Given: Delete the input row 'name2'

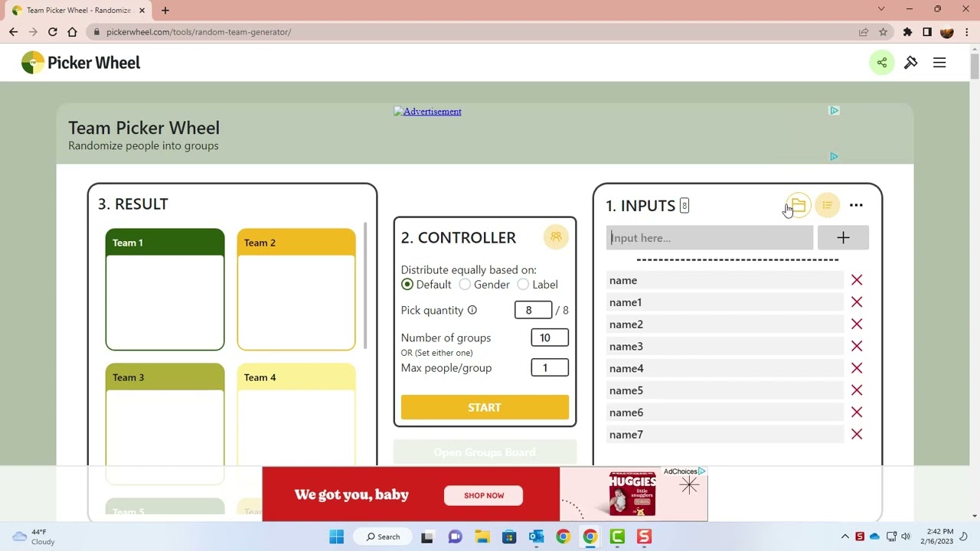Looking at the screenshot, I should coord(857,324).
